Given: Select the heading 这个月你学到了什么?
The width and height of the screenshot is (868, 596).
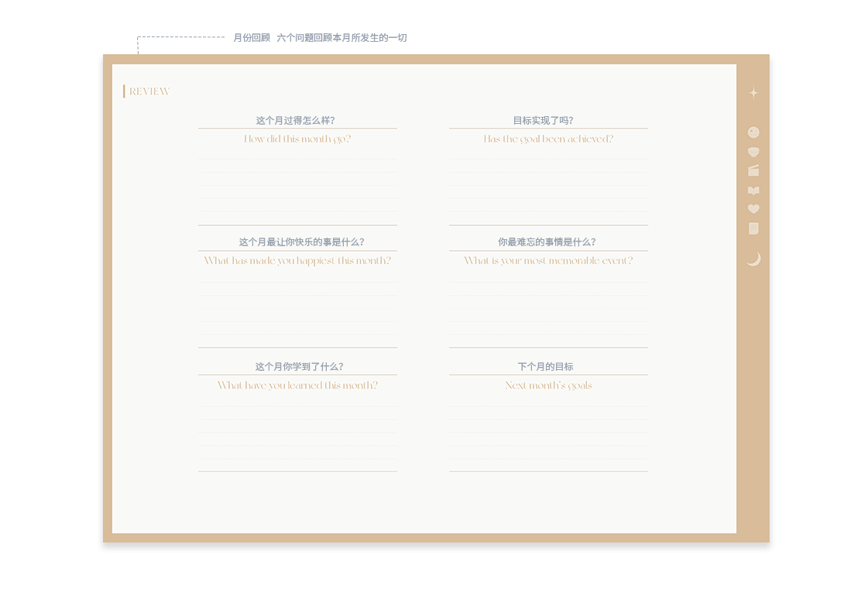Looking at the screenshot, I should (x=300, y=366).
